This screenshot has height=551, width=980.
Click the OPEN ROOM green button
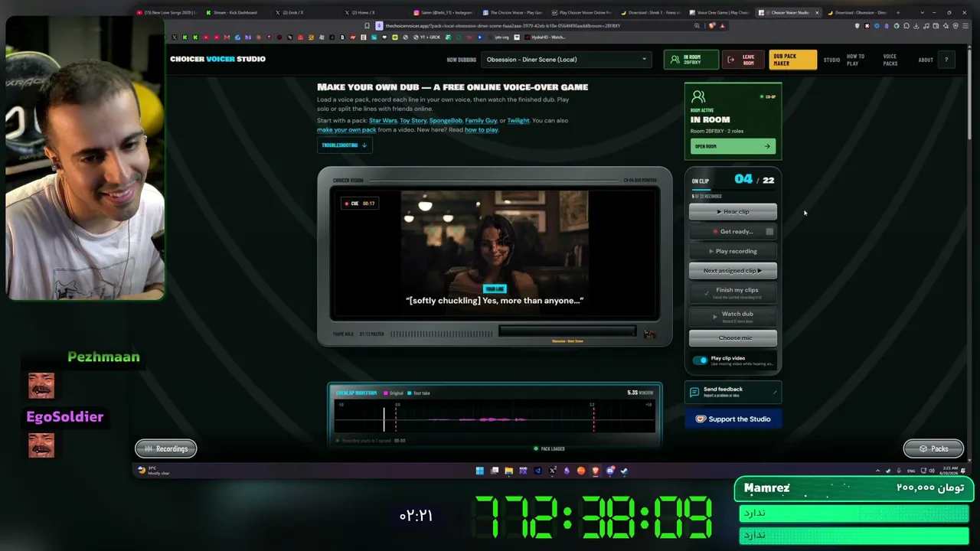pyautogui.click(x=733, y=146)
